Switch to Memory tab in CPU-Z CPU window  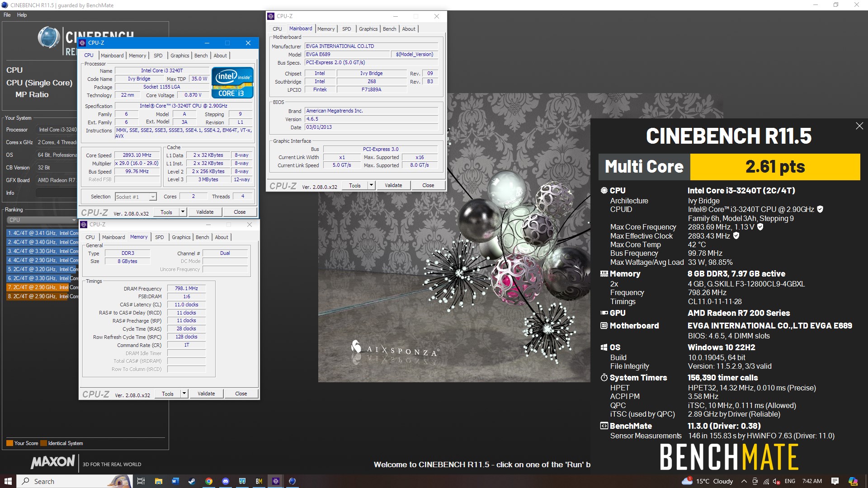click(x=137, y=56)
